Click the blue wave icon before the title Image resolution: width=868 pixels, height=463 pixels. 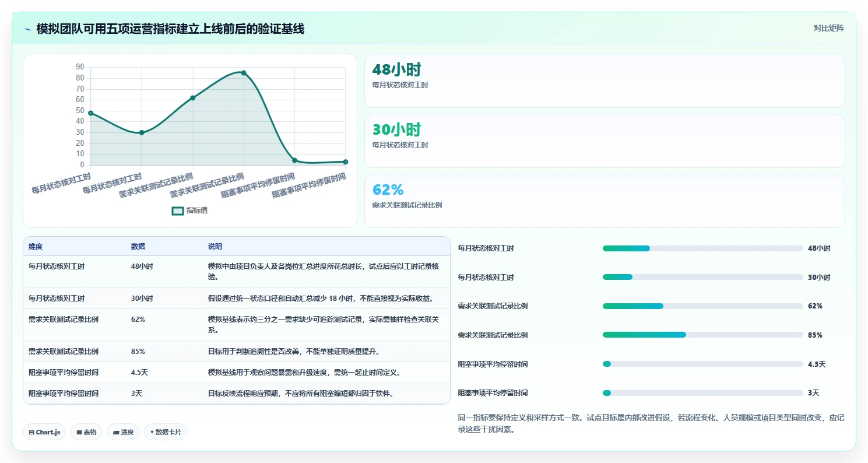click(27, 29)
